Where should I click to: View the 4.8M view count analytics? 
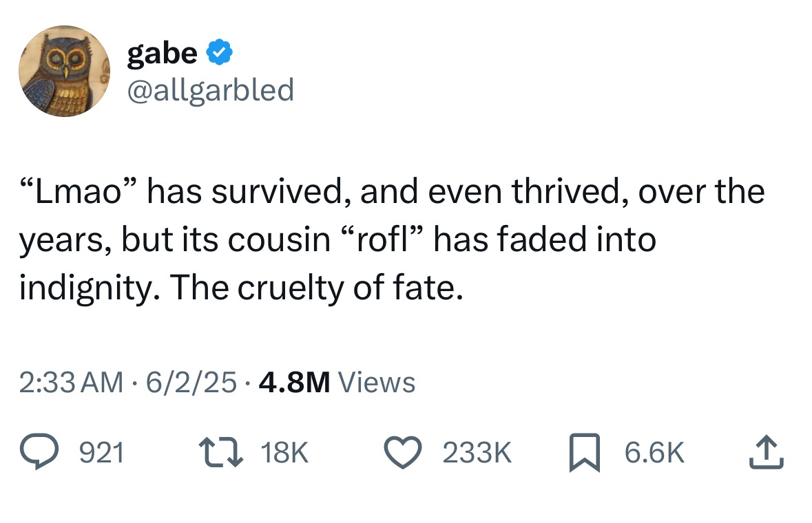click(x=294, y=382)
